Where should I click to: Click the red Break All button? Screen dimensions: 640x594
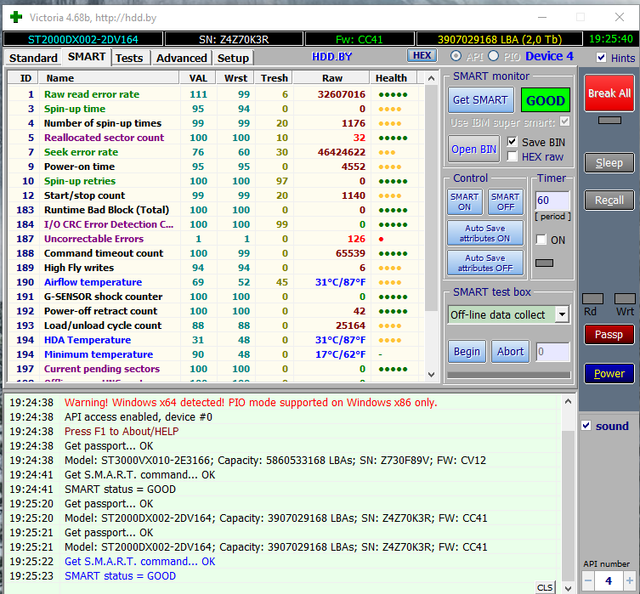pos(609,93)
